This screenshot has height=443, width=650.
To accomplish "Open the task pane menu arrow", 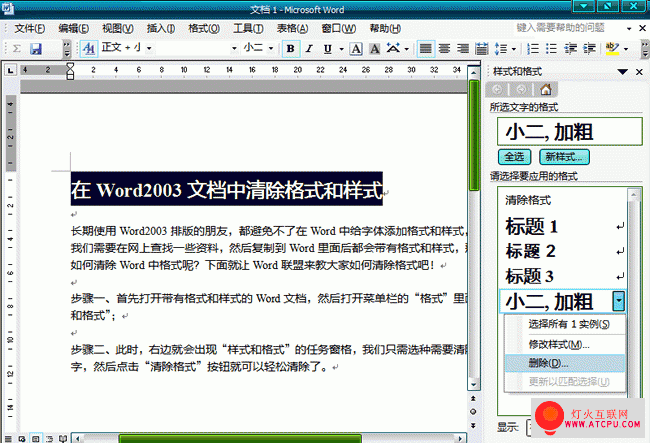I will (622, 72).
